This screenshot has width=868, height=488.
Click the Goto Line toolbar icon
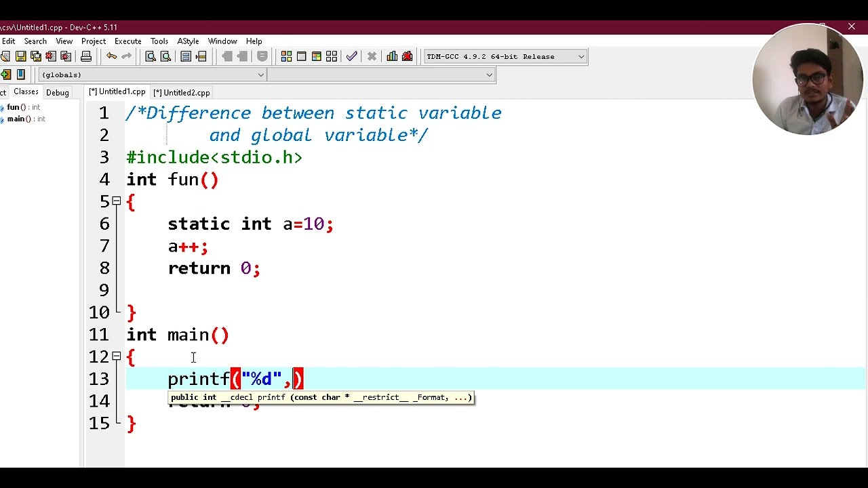pos(201,56)
